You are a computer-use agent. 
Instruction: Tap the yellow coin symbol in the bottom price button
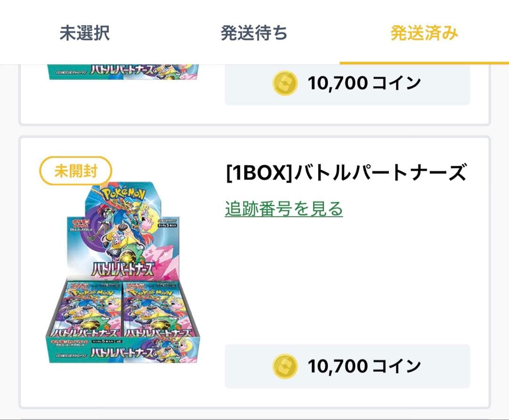(x=285, y=366)
